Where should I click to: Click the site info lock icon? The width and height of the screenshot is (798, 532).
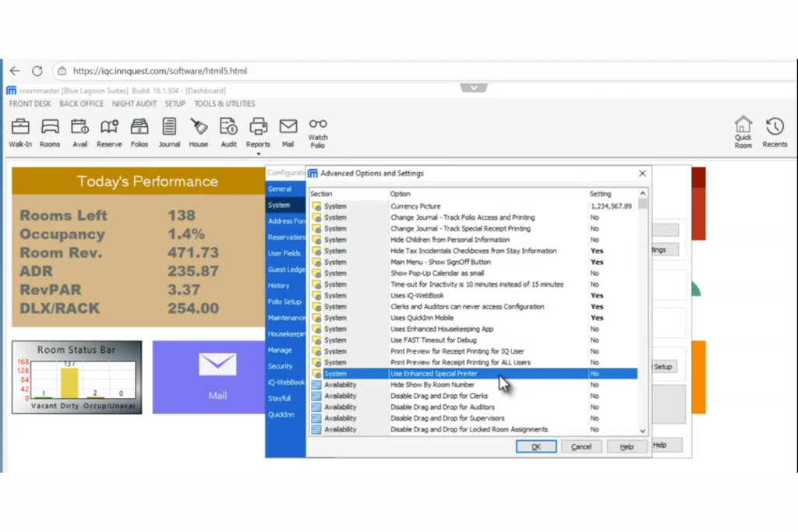pos(62,71)
